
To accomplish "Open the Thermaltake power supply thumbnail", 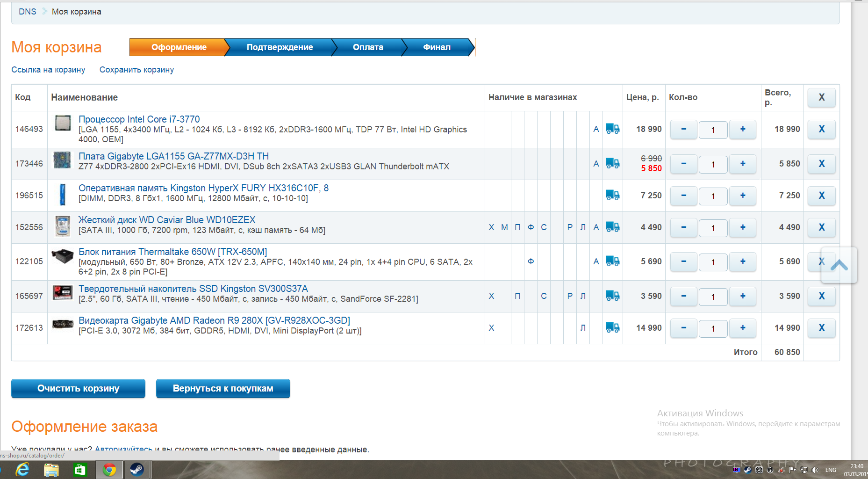I will coord(62,256).
